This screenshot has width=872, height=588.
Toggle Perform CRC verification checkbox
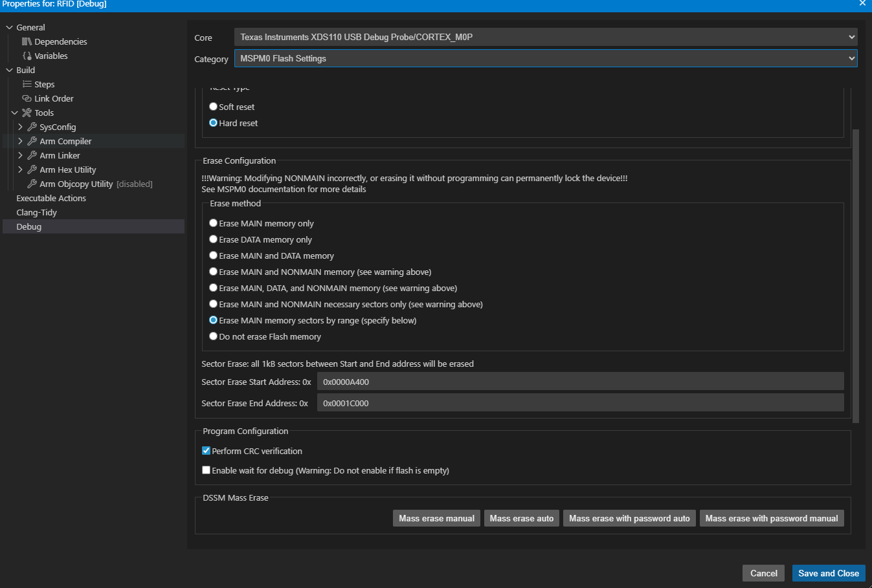coord(206,451)
